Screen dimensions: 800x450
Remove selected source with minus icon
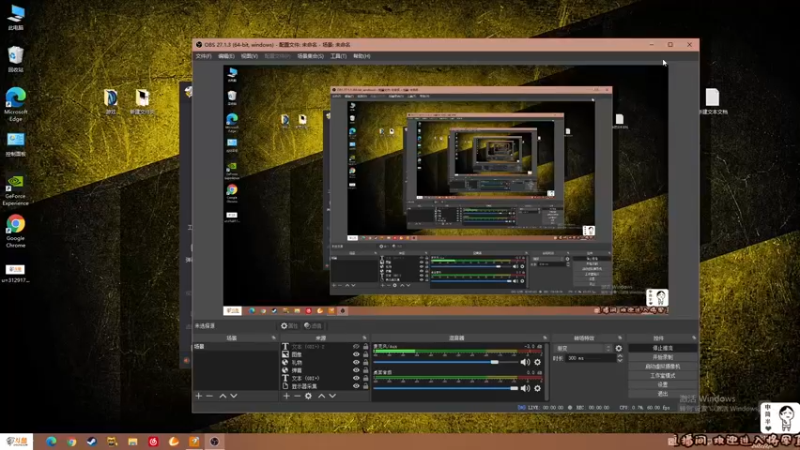pyautogui.click(x=297, y=396)
